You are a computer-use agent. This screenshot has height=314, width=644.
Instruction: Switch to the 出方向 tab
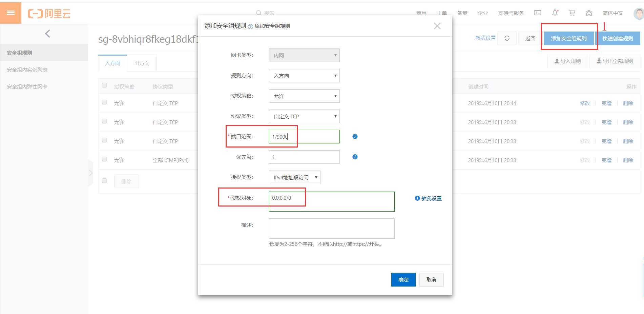tap(142, 63)
